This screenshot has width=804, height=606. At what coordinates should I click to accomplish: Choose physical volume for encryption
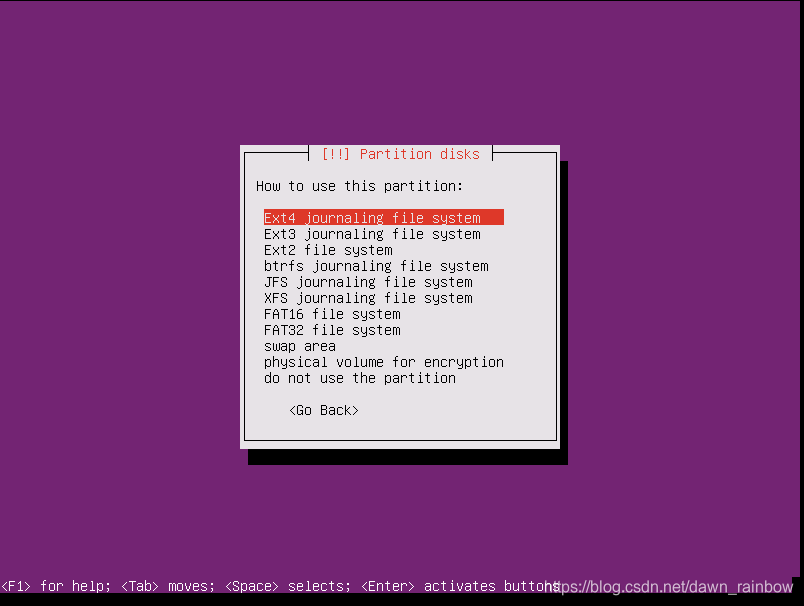tap(384, 361)
